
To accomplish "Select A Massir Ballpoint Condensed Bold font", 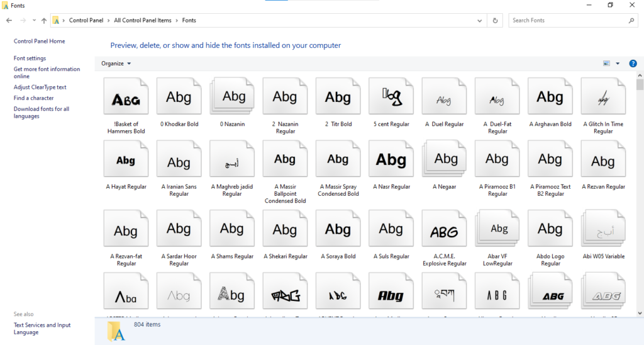I will pos(285,159).
